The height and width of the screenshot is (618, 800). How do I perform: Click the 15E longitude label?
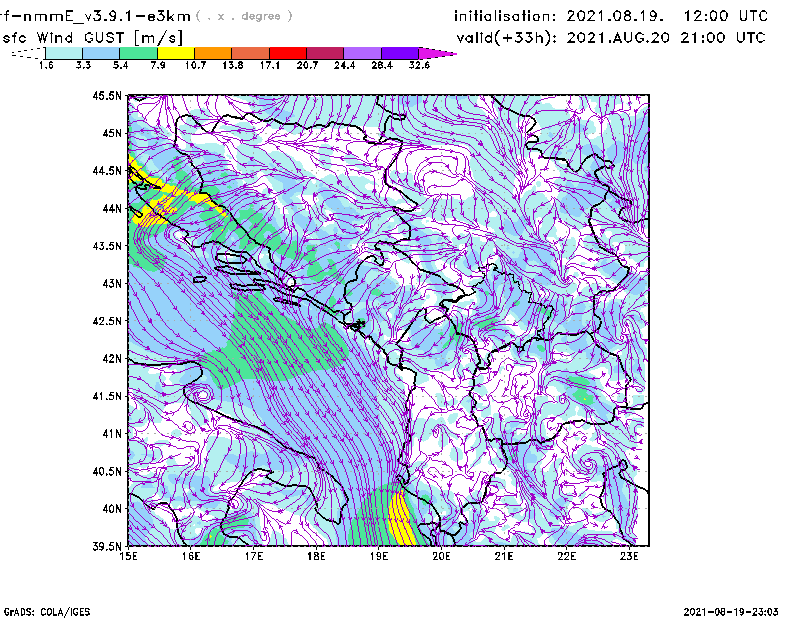(x=128, y=556)
